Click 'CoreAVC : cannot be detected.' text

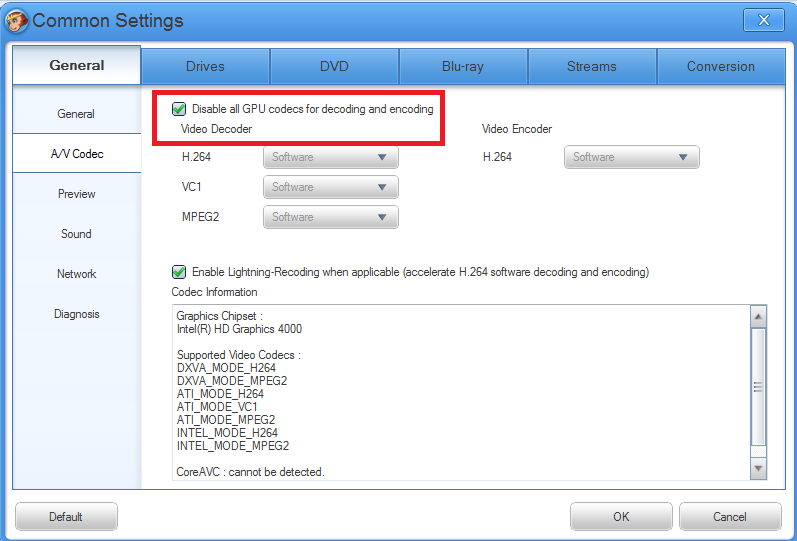pos(250,472)
